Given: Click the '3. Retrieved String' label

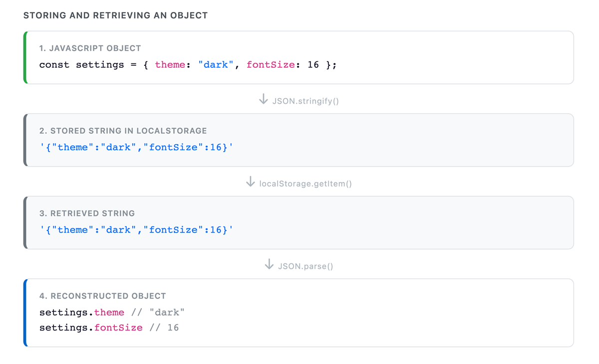Looking at the screenshot, I should tap(87, 213).
